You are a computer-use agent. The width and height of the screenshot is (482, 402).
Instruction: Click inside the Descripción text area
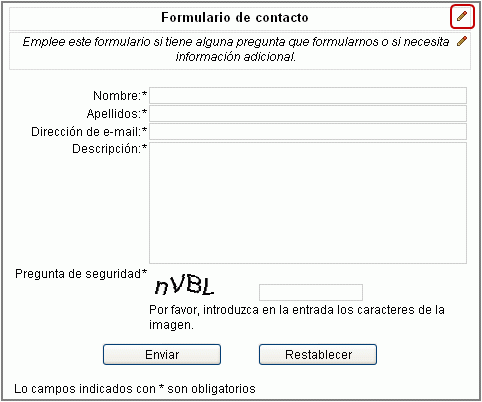click(x=308, y=203)
